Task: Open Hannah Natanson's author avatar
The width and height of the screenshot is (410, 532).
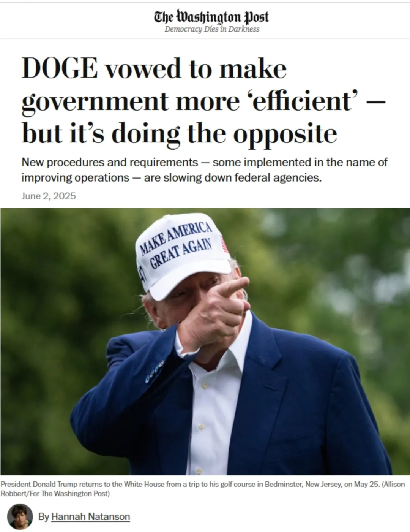Action: (20, 516)
